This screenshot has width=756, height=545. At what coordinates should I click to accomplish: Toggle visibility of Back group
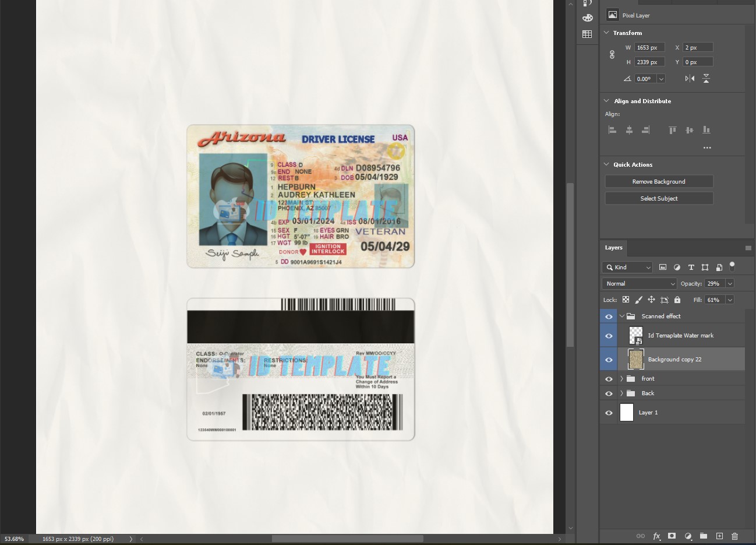(609, 393)
